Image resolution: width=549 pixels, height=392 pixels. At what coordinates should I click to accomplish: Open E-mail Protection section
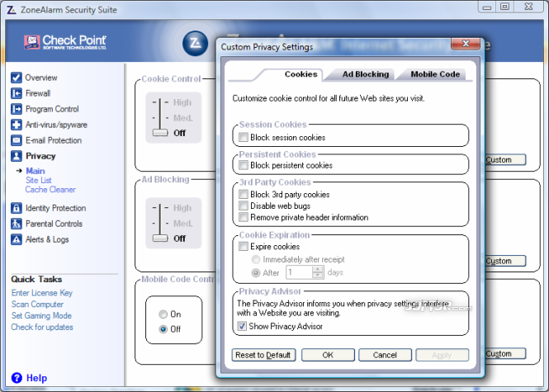(x=54, y=140)
